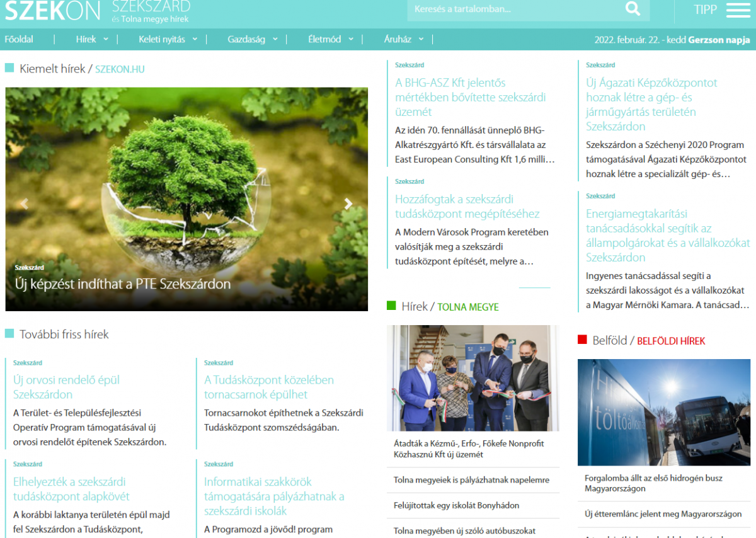
Task: Open the SZEKON.HU link
Action: click(120, 69)
